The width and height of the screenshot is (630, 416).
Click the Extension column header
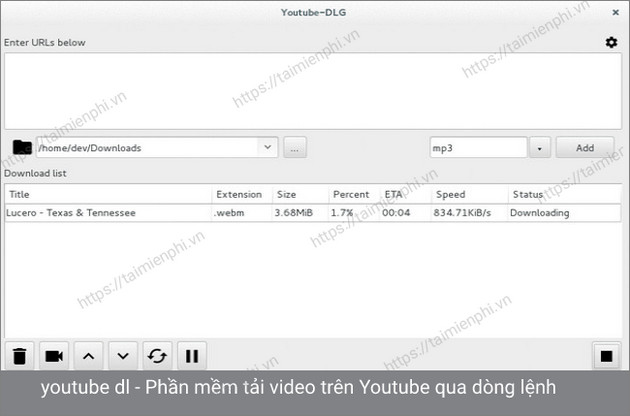tap(242, 195)
